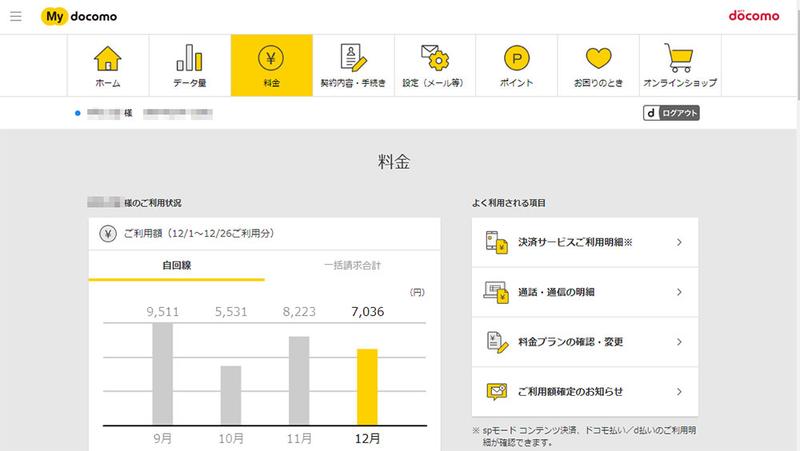Click chevron on 決済サービスご利用明細 row
Viewport: 800px width, 451px height.
coord(679,242)
